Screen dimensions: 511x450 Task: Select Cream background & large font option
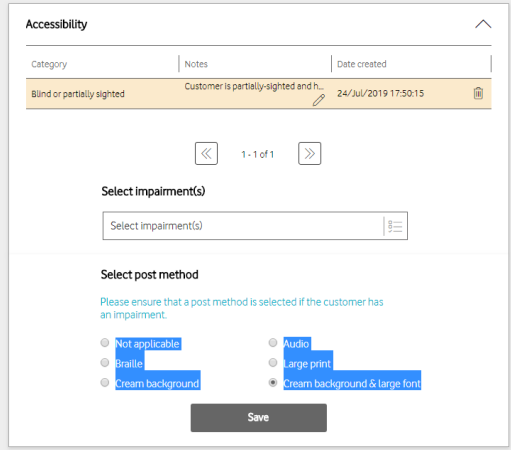click(x=273, y=382)
